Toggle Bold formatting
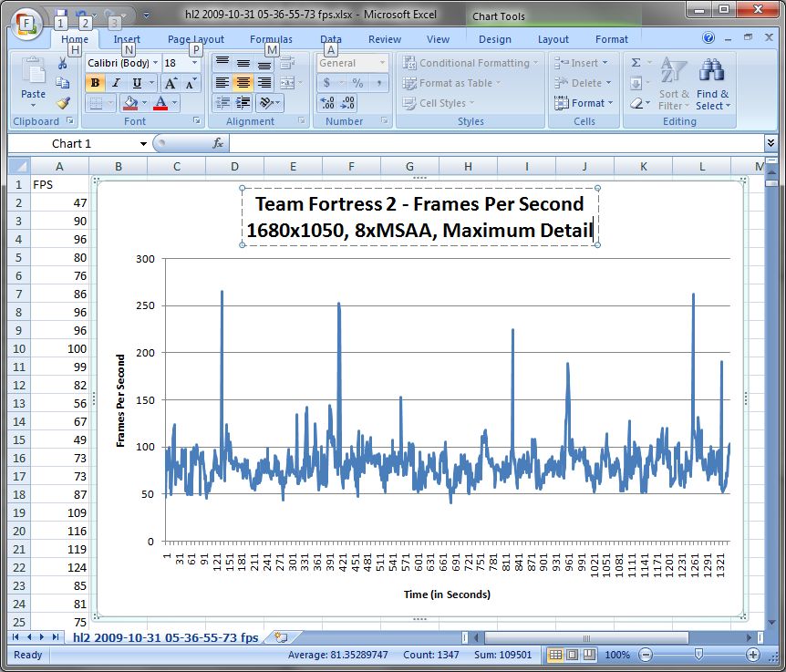This screenshot has width=786, height=672. coord(95,83)
